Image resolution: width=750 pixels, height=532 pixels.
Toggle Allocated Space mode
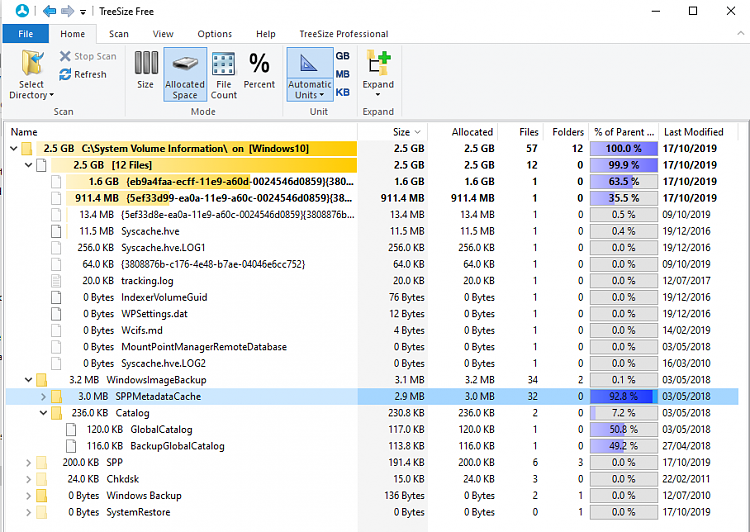(x=185, y=74)
